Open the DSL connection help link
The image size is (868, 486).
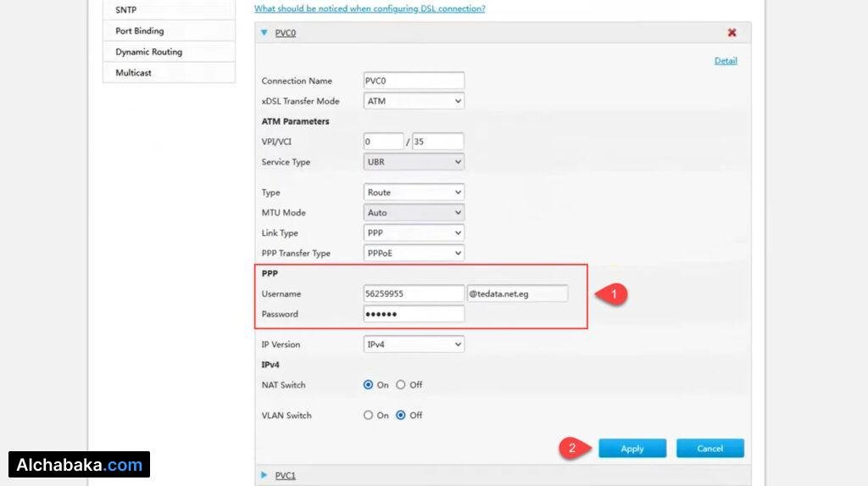pos(370,8)
